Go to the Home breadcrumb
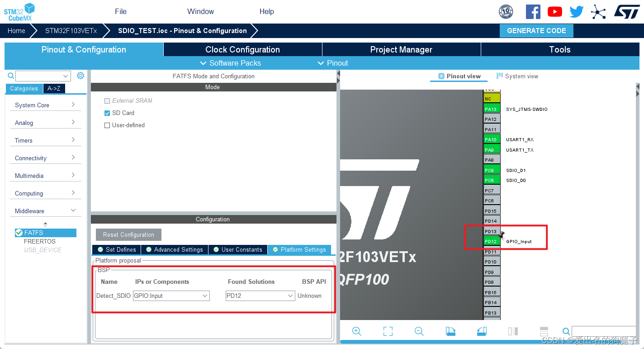Image resolution: width=644 pixels, height=349 pixels. tap(16, 31)
